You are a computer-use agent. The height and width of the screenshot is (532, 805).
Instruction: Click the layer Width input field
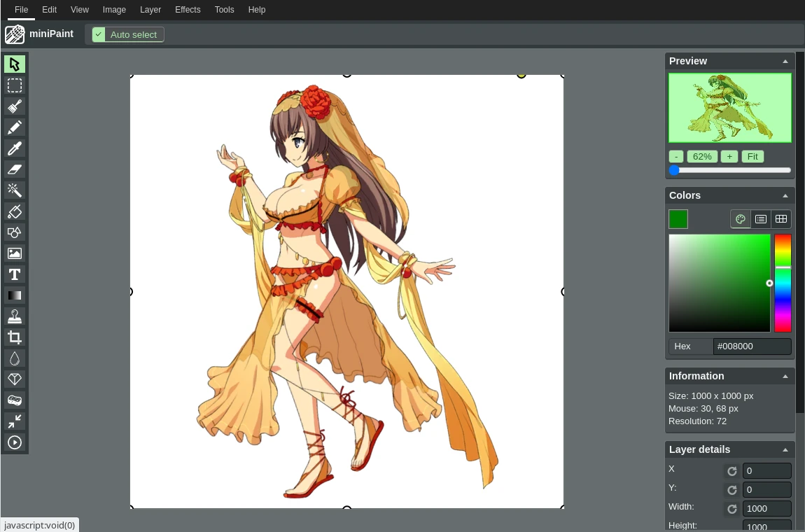[766, 509]
